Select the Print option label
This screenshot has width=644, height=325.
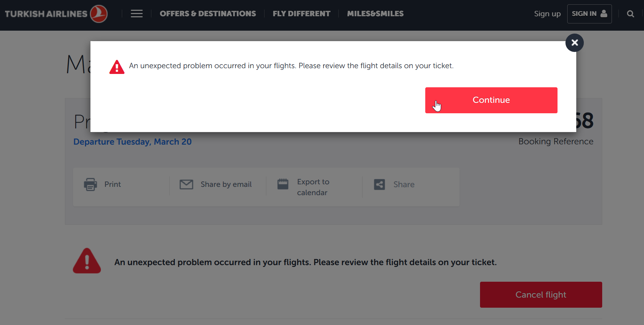[113, 184]
